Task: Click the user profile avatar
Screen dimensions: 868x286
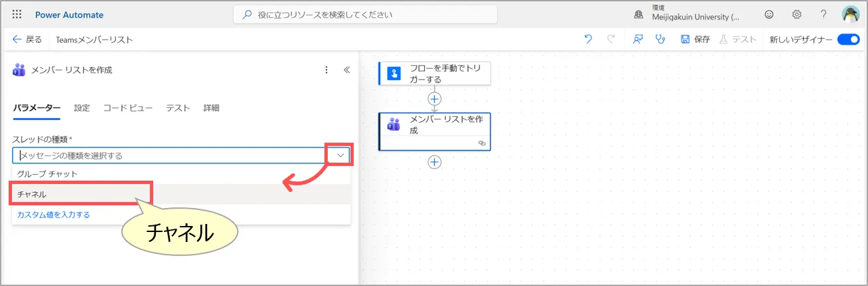Action: [x=851, y=15]
